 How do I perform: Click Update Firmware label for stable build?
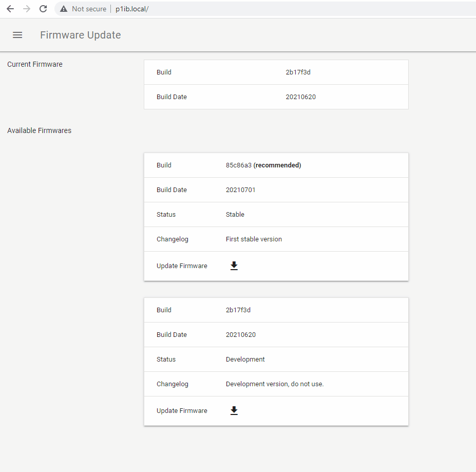[x=182, y=266]
